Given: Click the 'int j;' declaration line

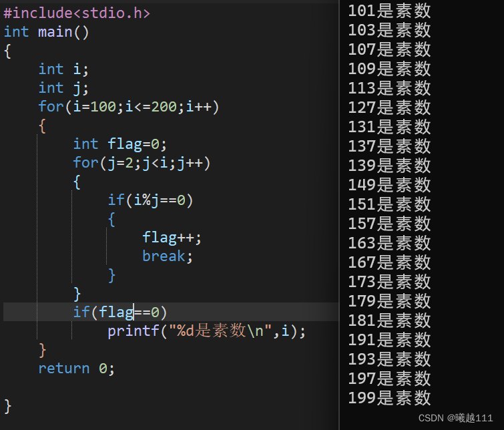Looking at the screenshot, I should [x=63, y=88].
